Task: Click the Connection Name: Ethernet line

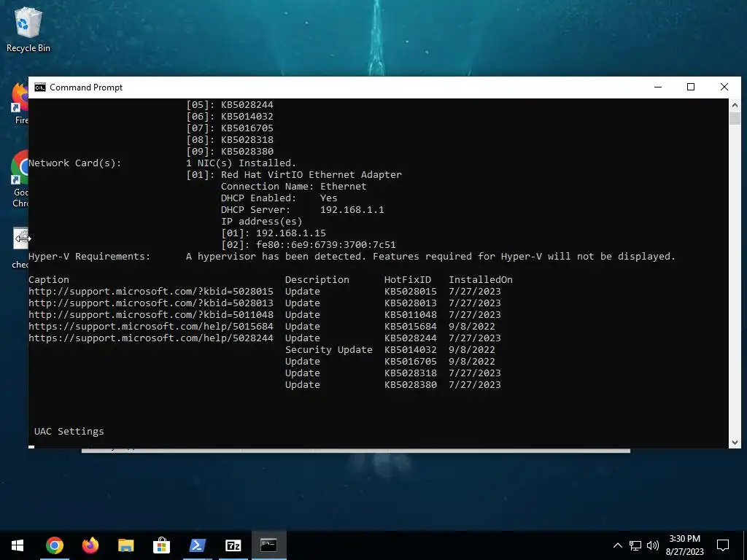Action: pos(294,187)
